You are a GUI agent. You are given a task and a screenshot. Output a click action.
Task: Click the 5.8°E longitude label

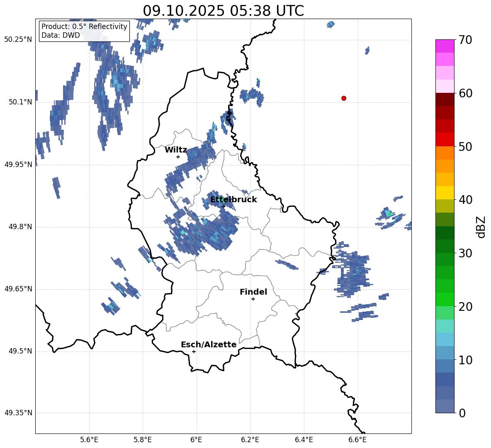pos(143,440)
